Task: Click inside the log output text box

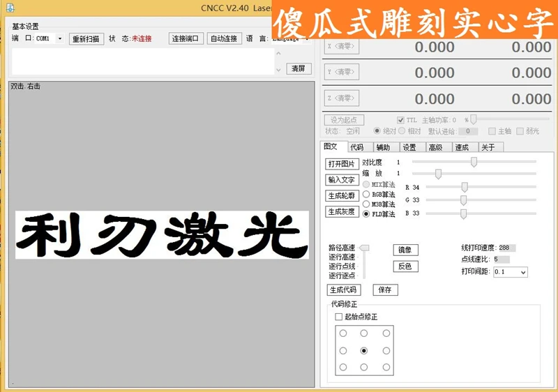Action: pyautogui.click(x=143, y=61)
